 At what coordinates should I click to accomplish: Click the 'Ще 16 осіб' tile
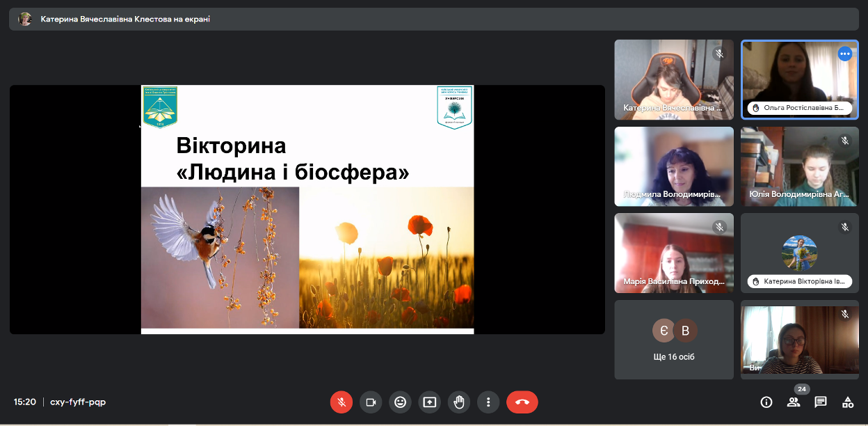673,340
